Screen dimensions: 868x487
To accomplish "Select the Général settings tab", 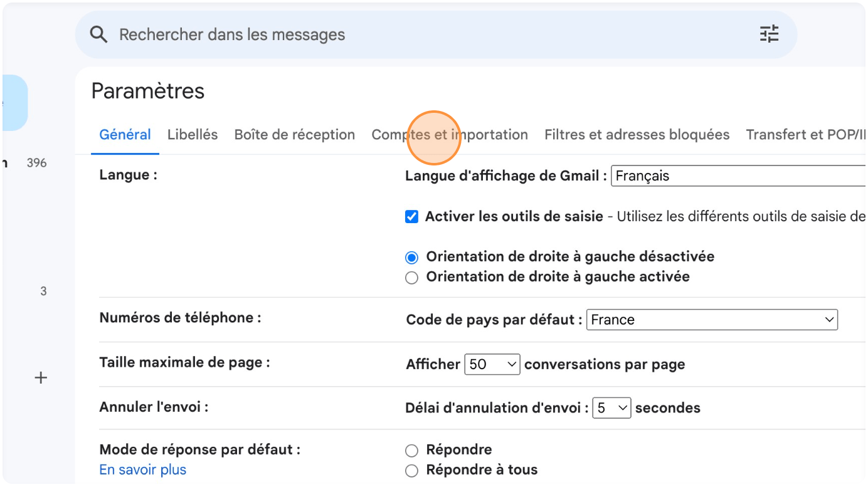I will point(125,134).
